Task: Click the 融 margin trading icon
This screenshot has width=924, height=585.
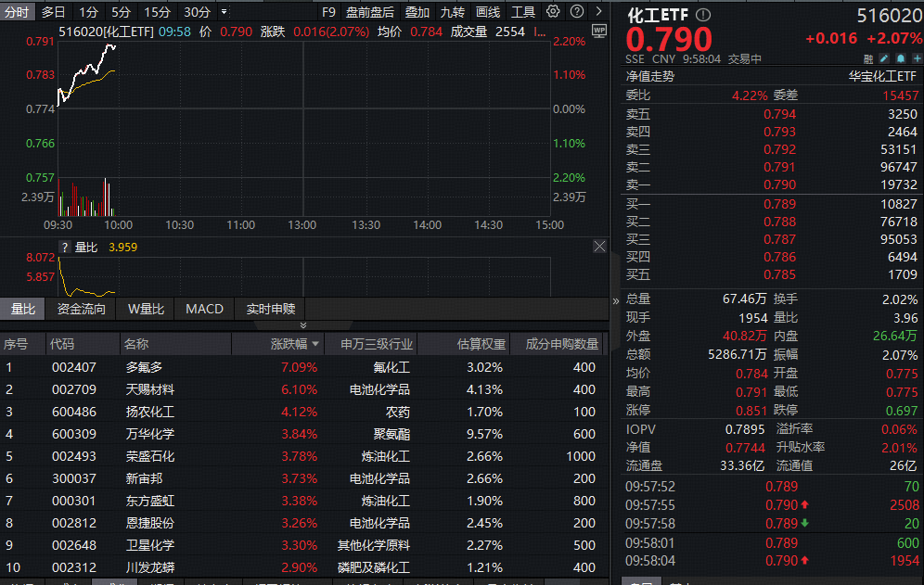Action: click(x=867, y=58)
